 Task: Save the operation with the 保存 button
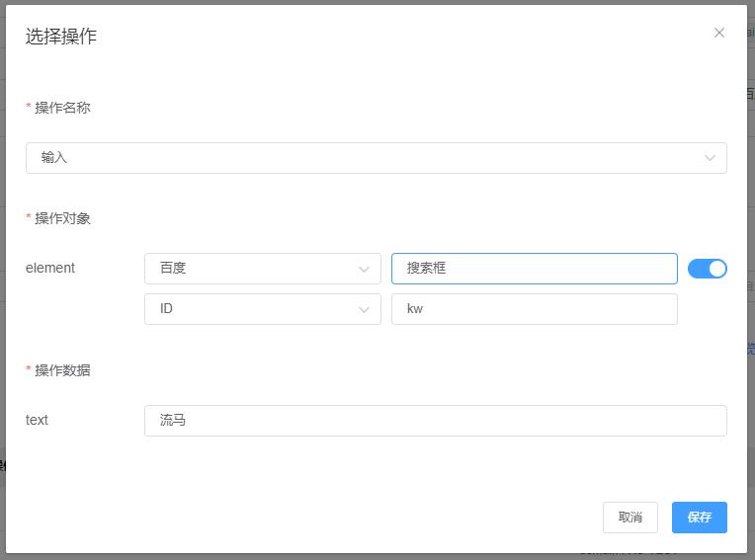click(x=699, y=518)
